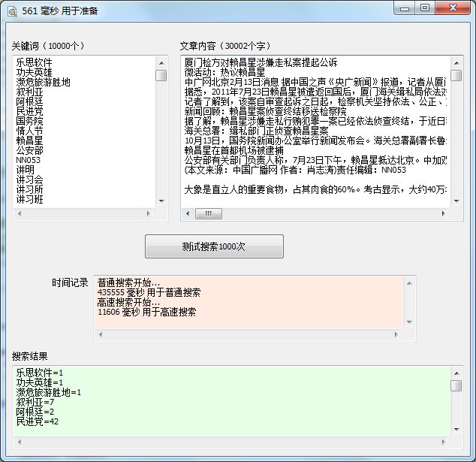The image size is (476, 462).
Task: Click 民进党=42 line in search results
Action: point(39,421)
